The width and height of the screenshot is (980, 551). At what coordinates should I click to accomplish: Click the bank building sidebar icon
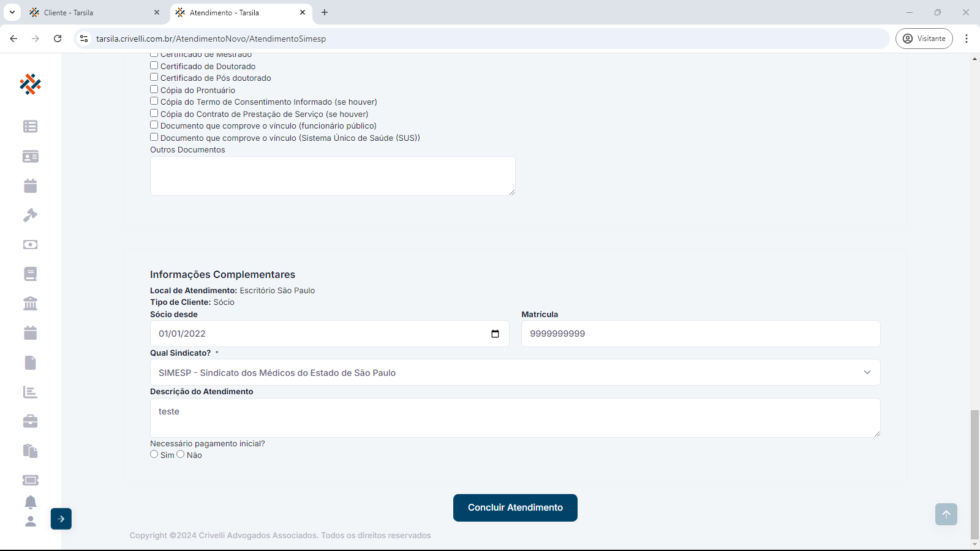tap(30, 303)
